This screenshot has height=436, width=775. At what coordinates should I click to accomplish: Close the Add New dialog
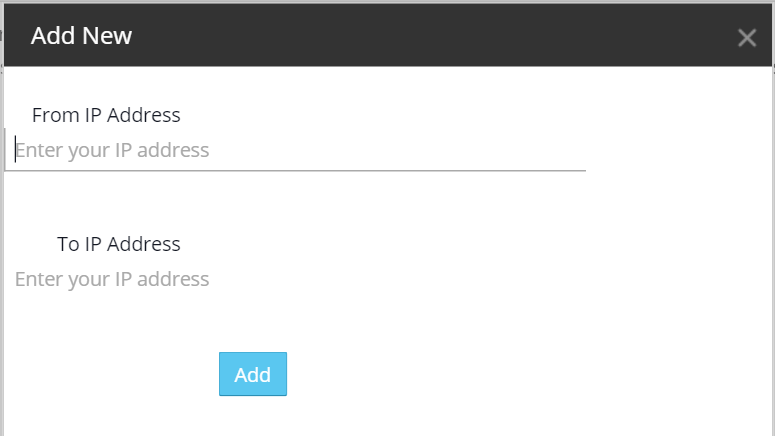(746, 38)
